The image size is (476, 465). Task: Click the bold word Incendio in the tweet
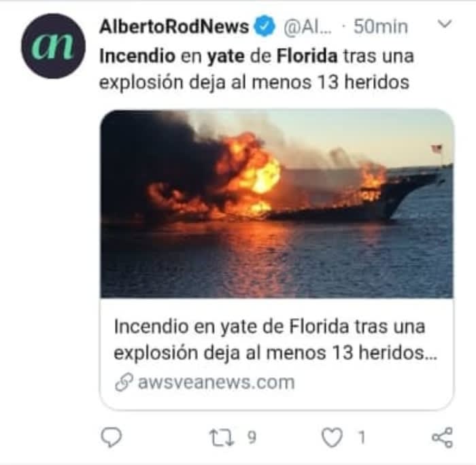point(137,56)
